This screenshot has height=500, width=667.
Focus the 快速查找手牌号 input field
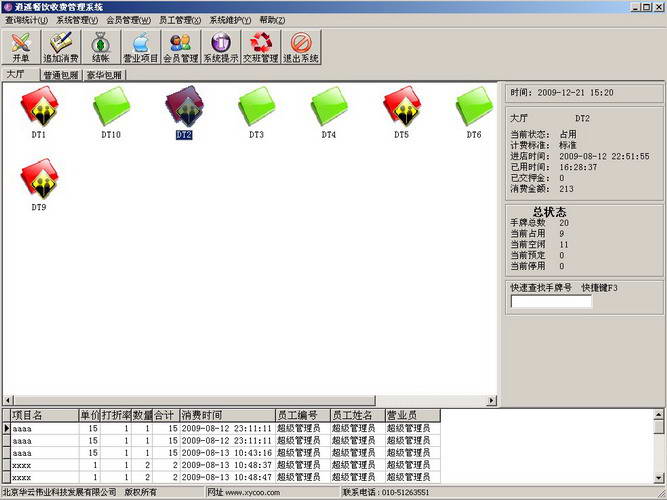pyautogui.click(x=551, y=301)
